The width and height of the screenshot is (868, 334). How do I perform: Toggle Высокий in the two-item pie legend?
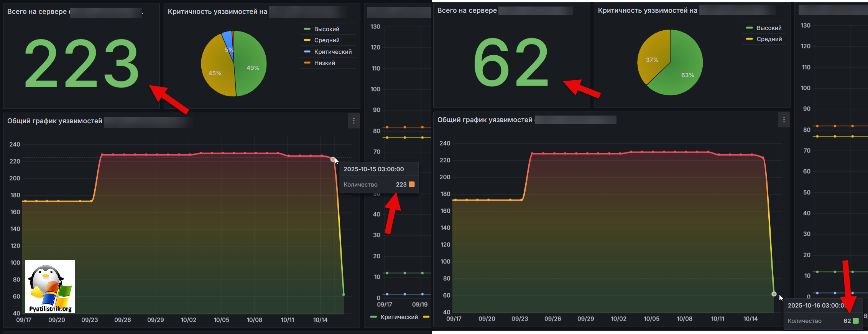point(769,28)
